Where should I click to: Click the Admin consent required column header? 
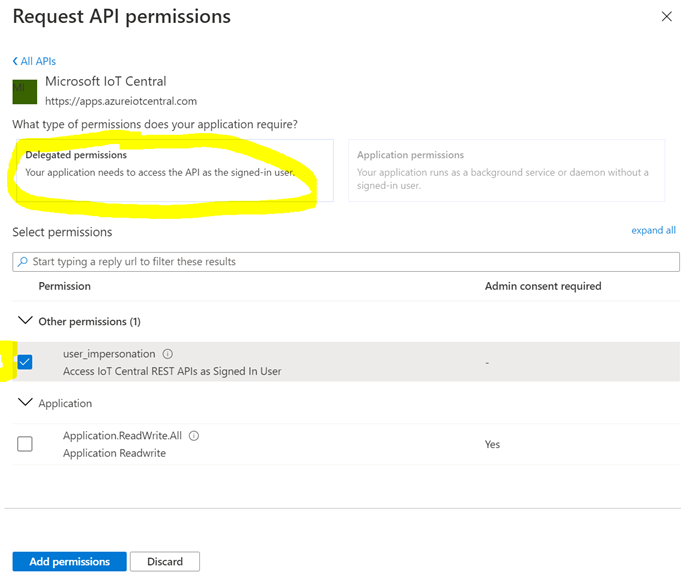coord(543,286)
